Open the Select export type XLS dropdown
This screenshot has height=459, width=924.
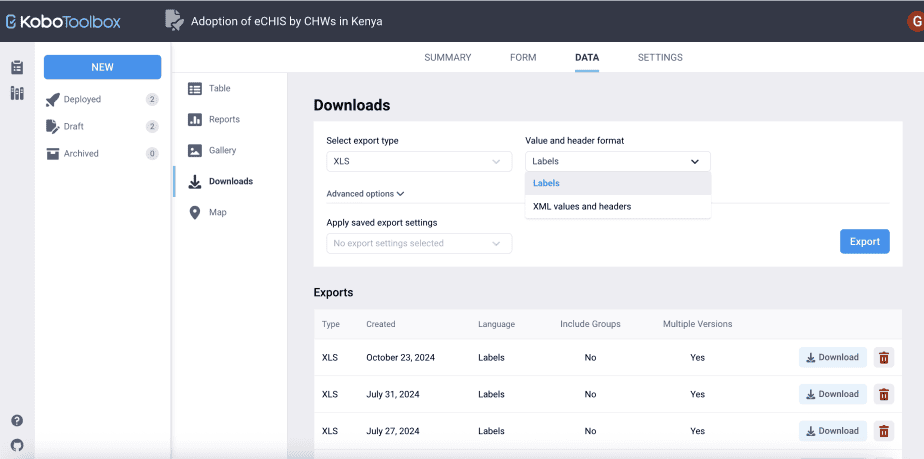(x=419, y=161)
